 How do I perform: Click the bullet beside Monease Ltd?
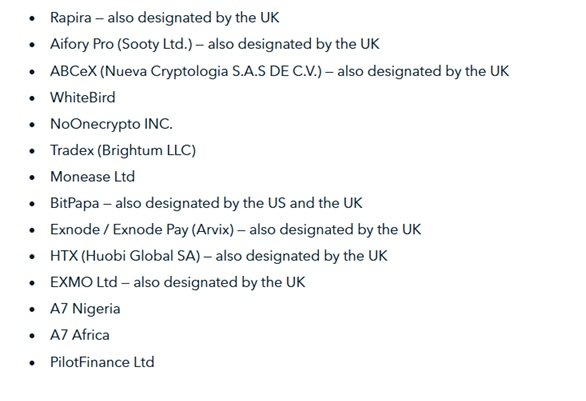point(32,178)
